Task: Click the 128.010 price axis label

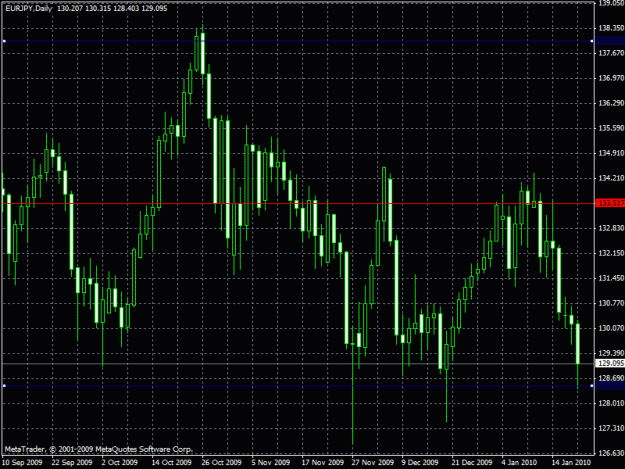Action: pyautogui.click(x=611, y=403)
